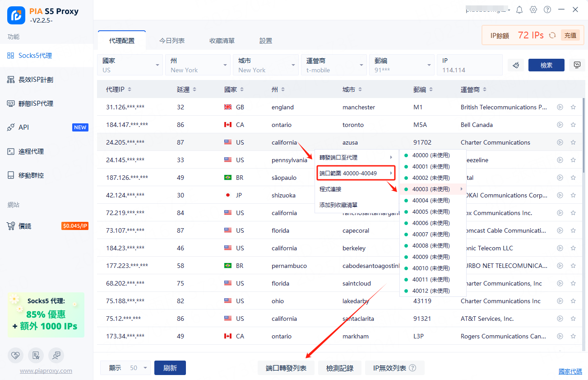Click connect icon on the 31.126 row

560,107
